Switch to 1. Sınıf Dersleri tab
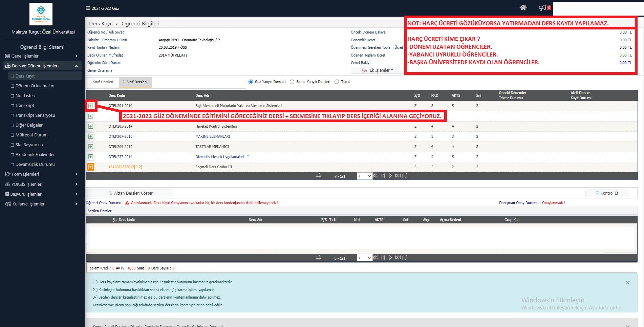Screen dimensions: 644x327 point(101,82)
